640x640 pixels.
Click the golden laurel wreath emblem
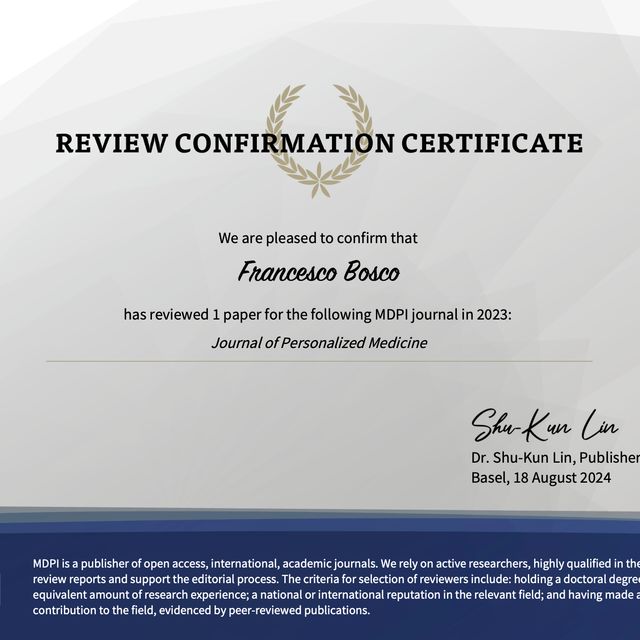point(319,141)
